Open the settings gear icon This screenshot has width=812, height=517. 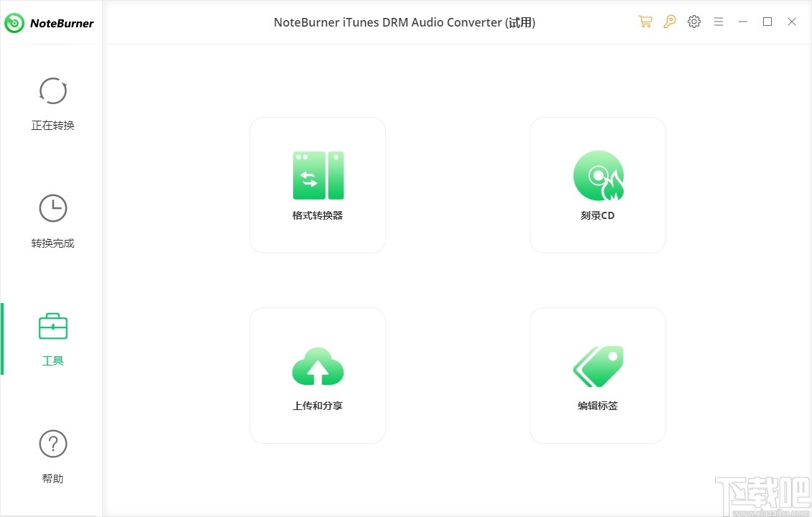(694, 22)
